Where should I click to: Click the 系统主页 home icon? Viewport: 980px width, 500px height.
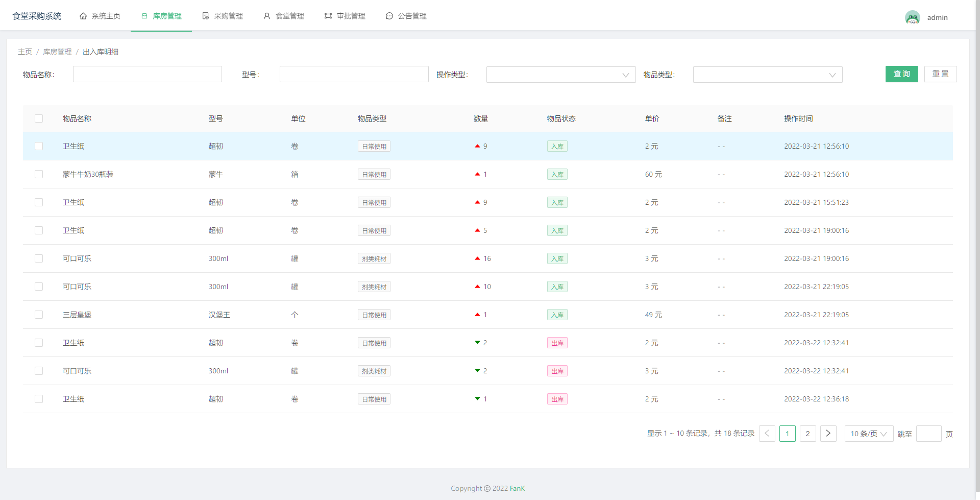(84, 16)
